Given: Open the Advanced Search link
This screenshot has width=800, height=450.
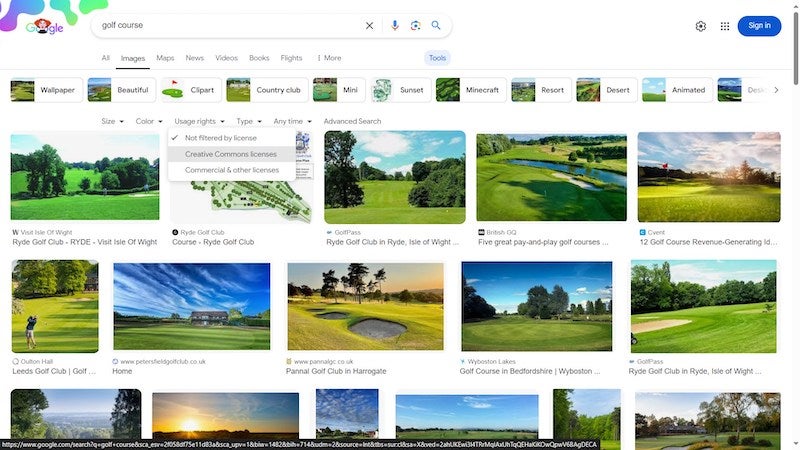Looking at the screenshot, I should pos(352,121).
